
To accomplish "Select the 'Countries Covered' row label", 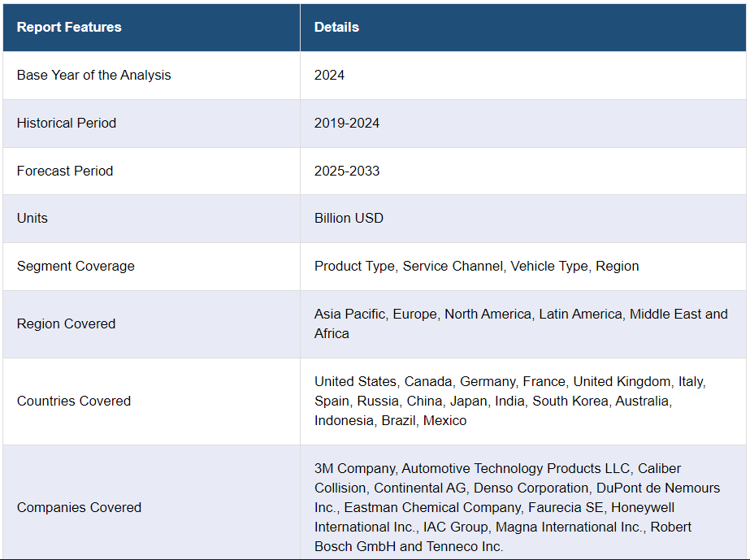I will [x=74, y=401].
